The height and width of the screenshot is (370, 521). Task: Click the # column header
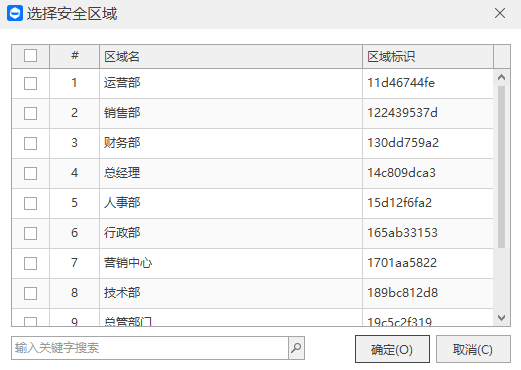coord(74,57)
